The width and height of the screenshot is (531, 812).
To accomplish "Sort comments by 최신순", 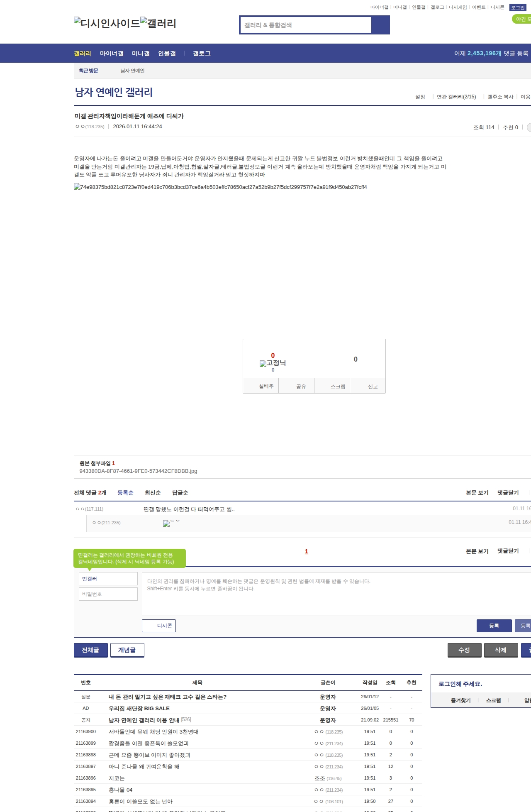I will [x=153, y=493].
